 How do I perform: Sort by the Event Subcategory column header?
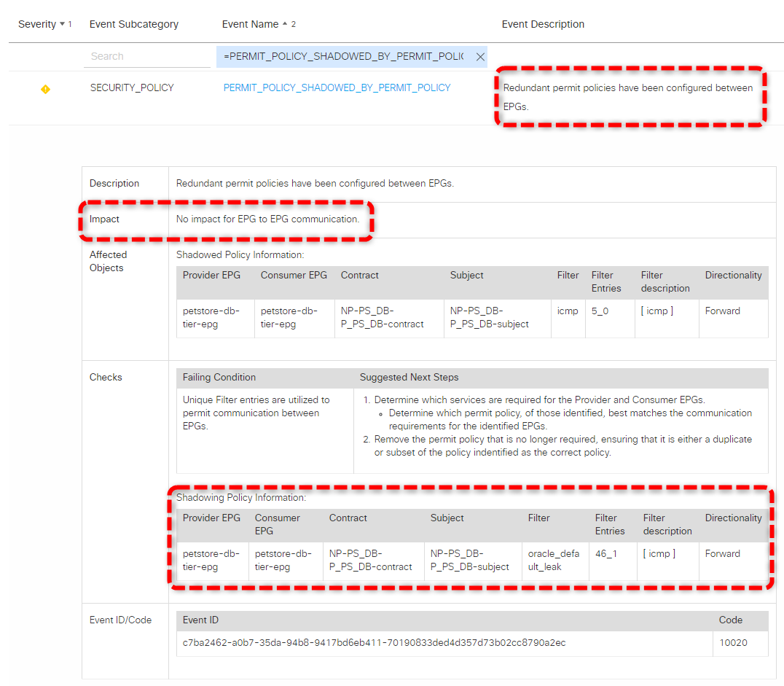click(133, 24)
